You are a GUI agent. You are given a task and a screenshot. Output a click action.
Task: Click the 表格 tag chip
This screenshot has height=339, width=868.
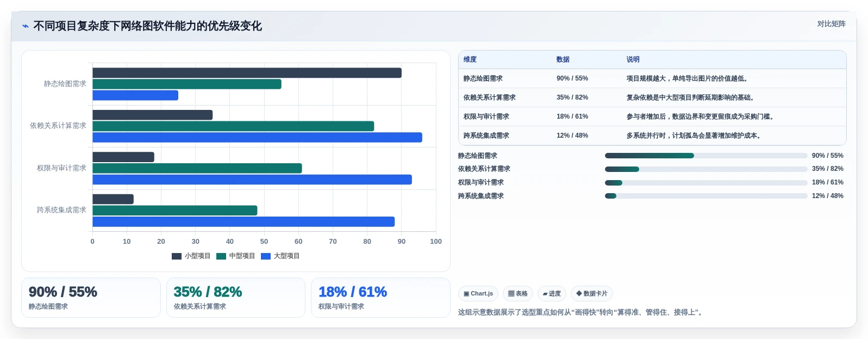[x=518, y=294]
